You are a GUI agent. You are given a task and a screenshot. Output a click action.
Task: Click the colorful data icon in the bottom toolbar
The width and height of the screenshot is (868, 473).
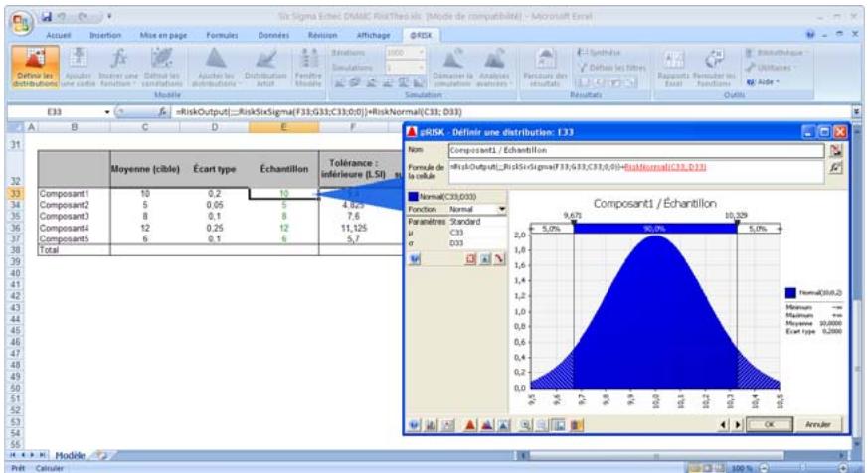577,425
